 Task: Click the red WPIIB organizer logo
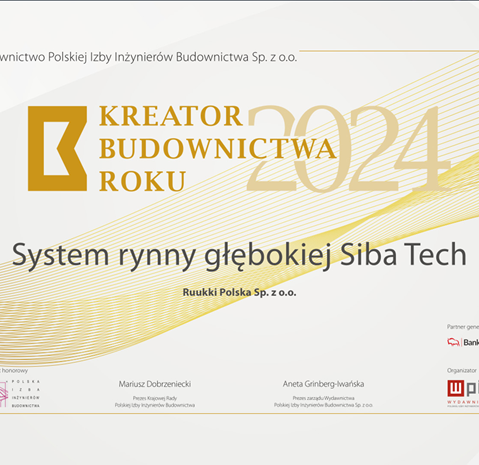[x=463, y=394]
